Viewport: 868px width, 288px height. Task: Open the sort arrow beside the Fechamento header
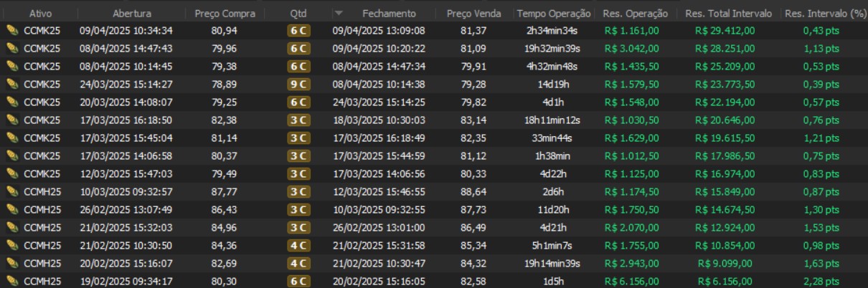pos(339,14)
